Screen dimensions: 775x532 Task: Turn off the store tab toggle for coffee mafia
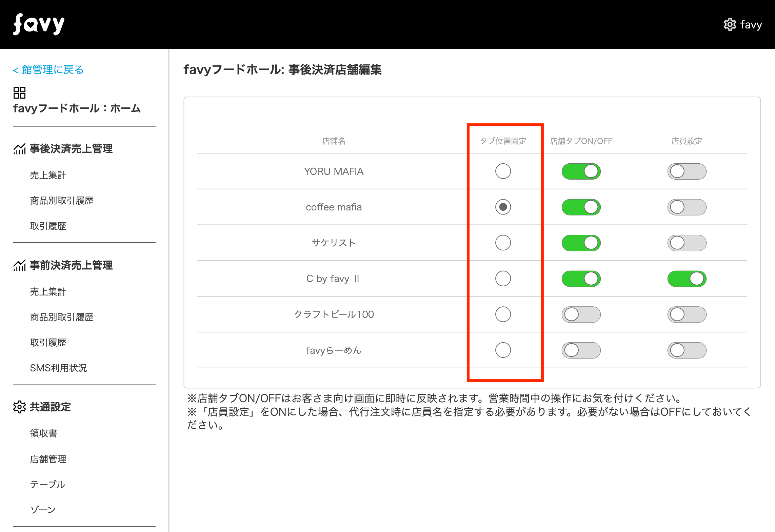coord(581,207)
